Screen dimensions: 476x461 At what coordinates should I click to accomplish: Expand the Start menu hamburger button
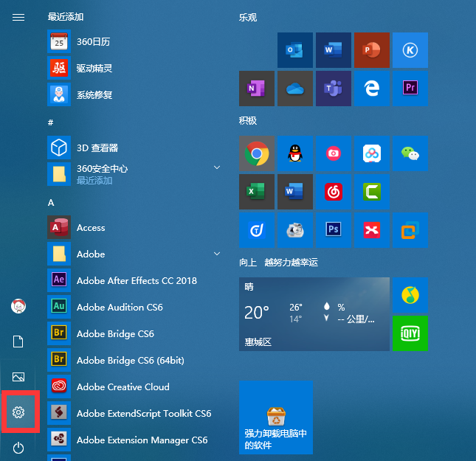tap(18, 17)
